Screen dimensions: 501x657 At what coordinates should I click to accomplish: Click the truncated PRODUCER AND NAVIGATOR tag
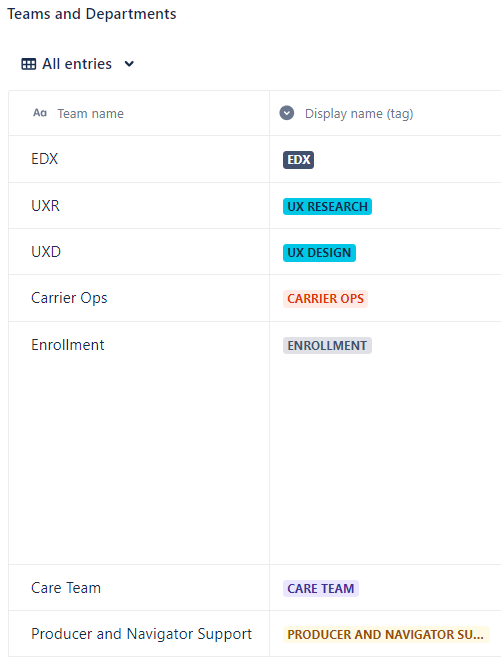click(386, 635)
